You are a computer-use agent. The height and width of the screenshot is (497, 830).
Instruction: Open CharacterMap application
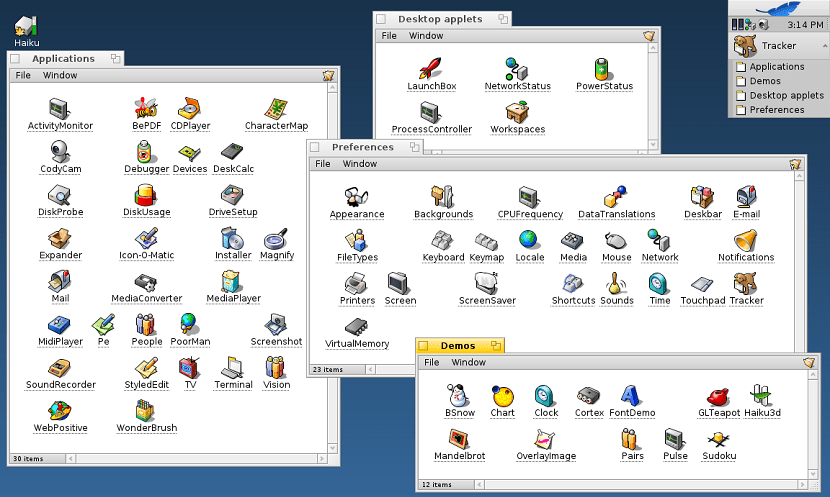(276, 109)
